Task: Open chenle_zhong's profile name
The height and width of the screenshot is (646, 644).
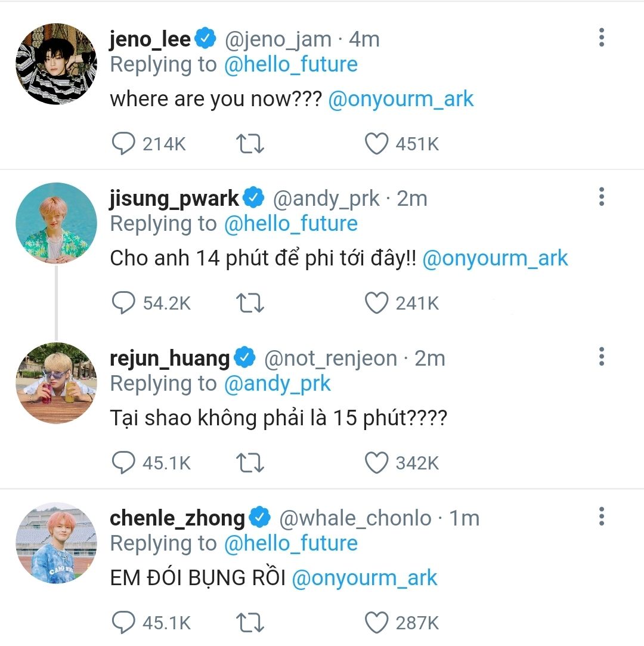Action: (177, 518)
